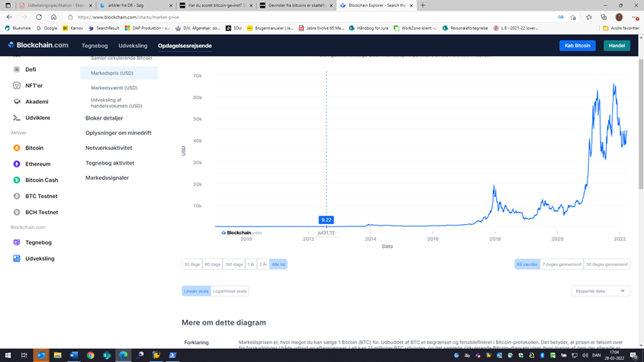Enable 7 dages gennemsnit averaging
Image resolution: width=644 pixels, height=362 pixels.
562,264
